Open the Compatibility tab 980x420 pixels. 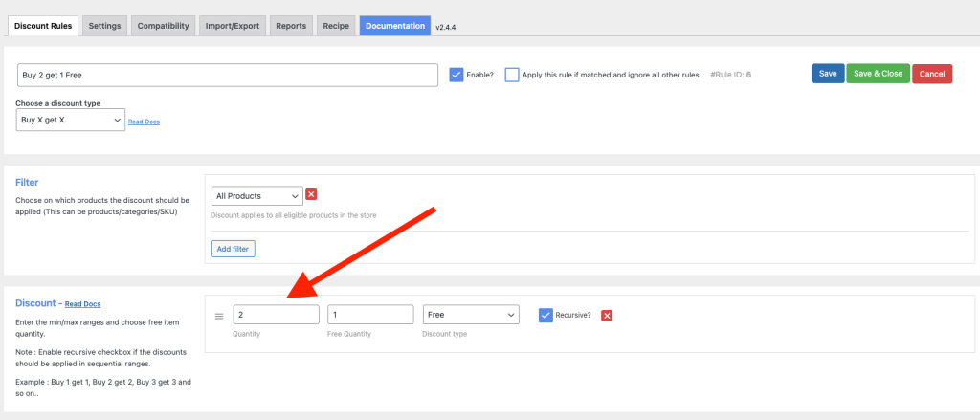pos(163,26)
